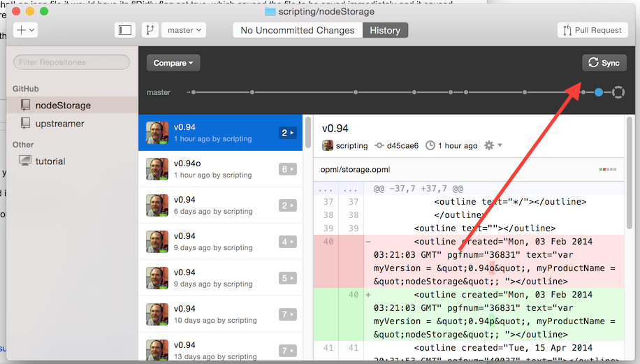
Task: Click the create branch icon
Action: [x=150, y=30]
